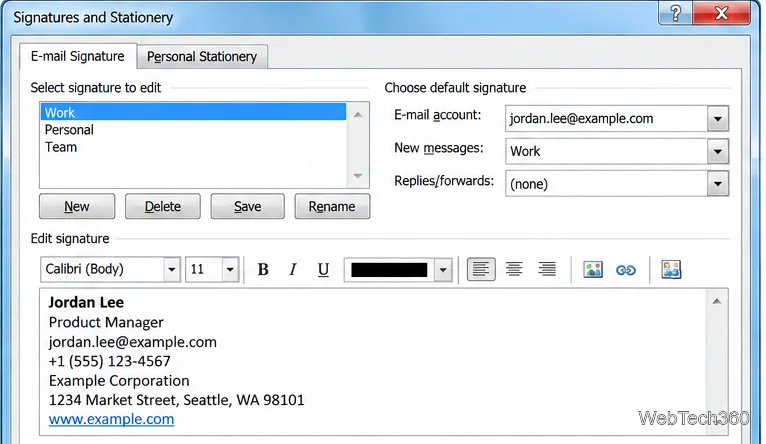This screenshot has height=444, width=766.
Task: Click signature list scroll down arrow
Action: coord(358,176)
